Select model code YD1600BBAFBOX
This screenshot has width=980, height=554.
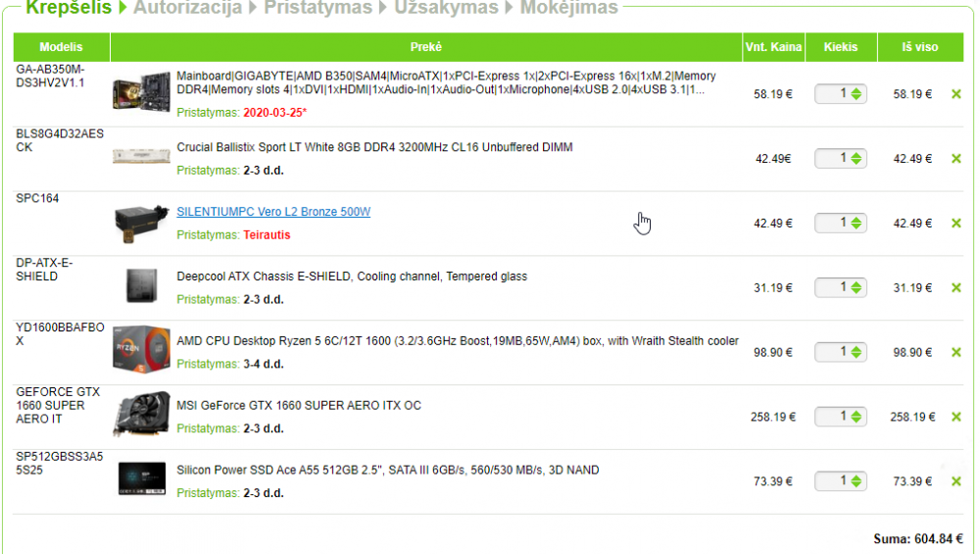tap(60, 334)
